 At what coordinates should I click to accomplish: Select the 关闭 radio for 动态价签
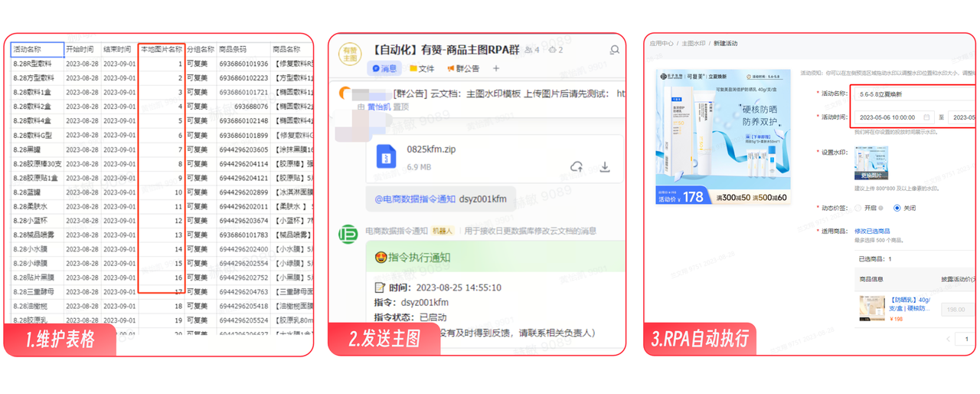[x=897, y=208]
